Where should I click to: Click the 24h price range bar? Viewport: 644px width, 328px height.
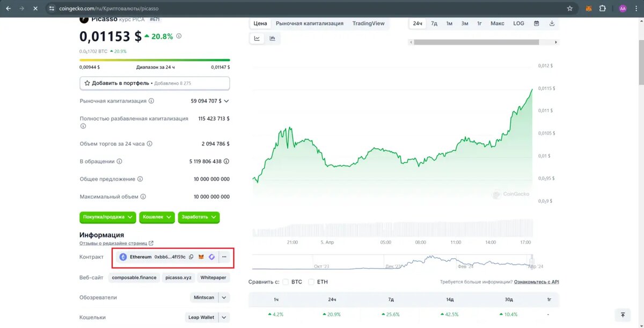(x=155, y=60)
